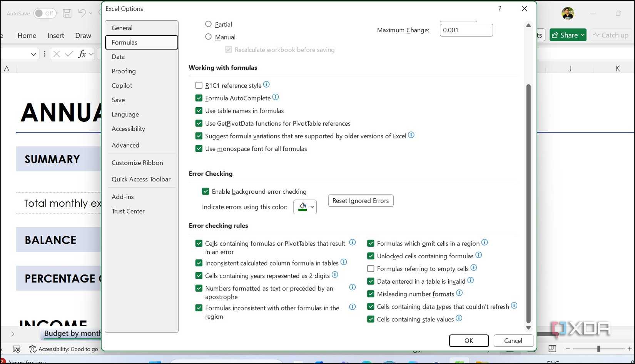The width and height of the screenshot is (635, 364).
Task: Click the Undo icon in Excel title bar
Action: (82, 13)
